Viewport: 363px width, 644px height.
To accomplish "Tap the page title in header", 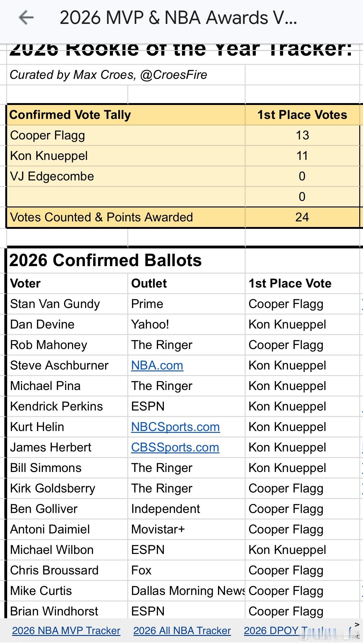I will [x=178, y=18].
